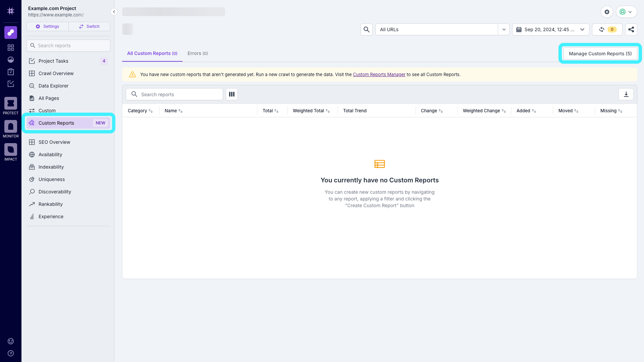Open the SEO Overview report
The image size is (644, 362).
[x=54, y=142]
